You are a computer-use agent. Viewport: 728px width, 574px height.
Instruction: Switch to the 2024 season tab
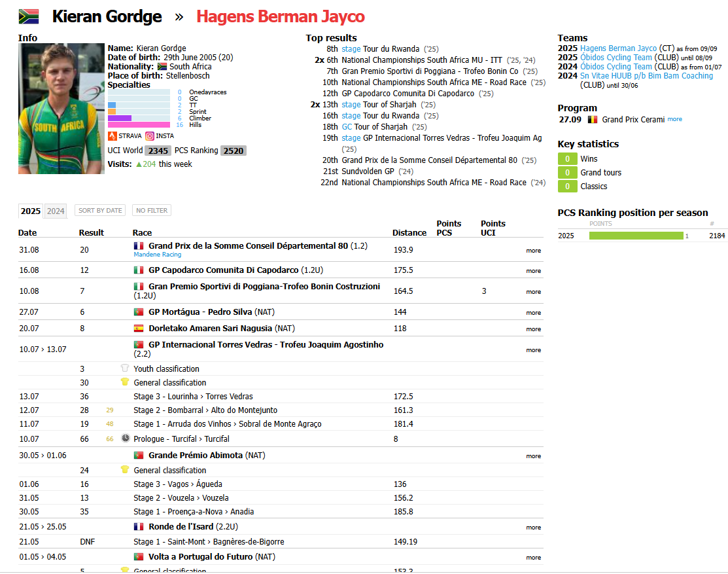[x=56, y=211]
